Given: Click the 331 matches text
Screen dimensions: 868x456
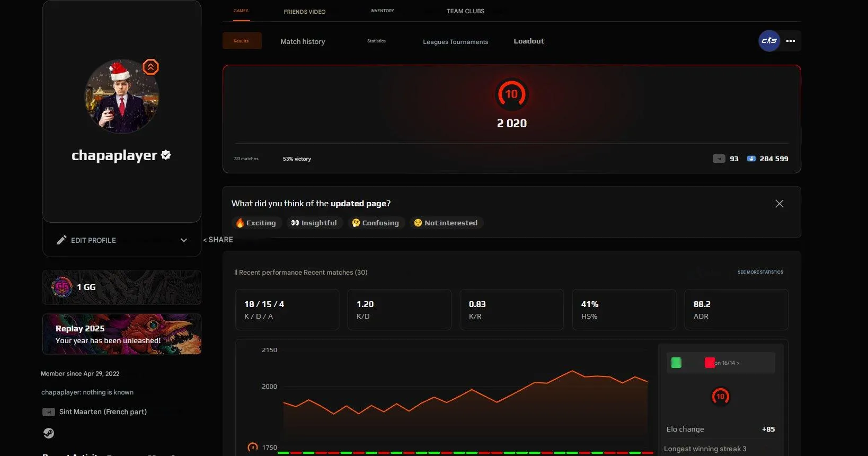Looking at the screenshot, I should [246, 159].
